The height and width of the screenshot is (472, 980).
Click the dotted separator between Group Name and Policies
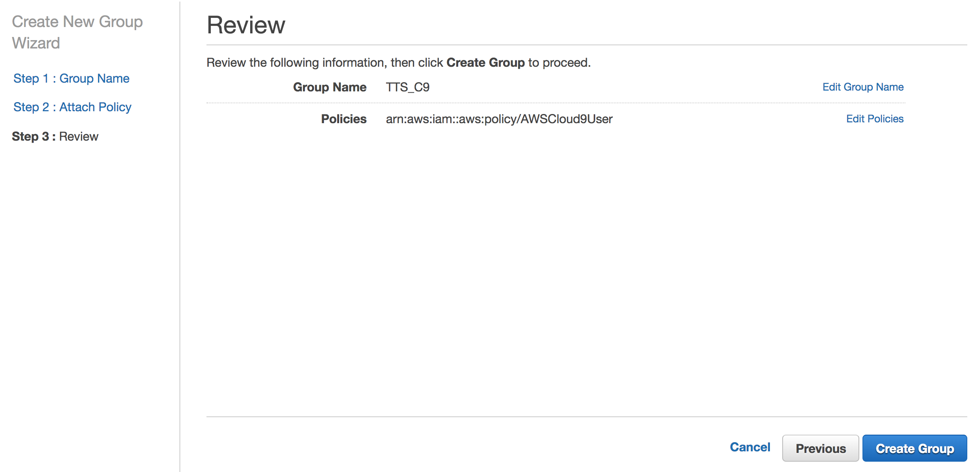tap(556, 103)
